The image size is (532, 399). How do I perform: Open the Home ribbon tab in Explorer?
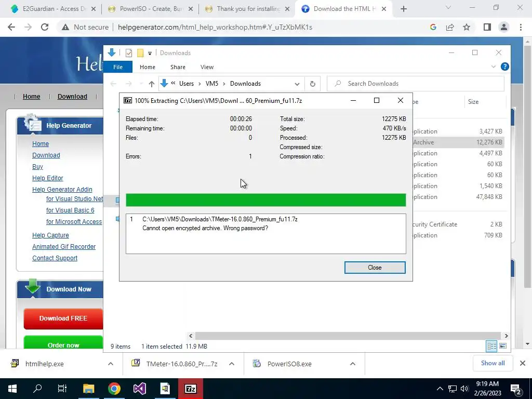pos(147,67)
